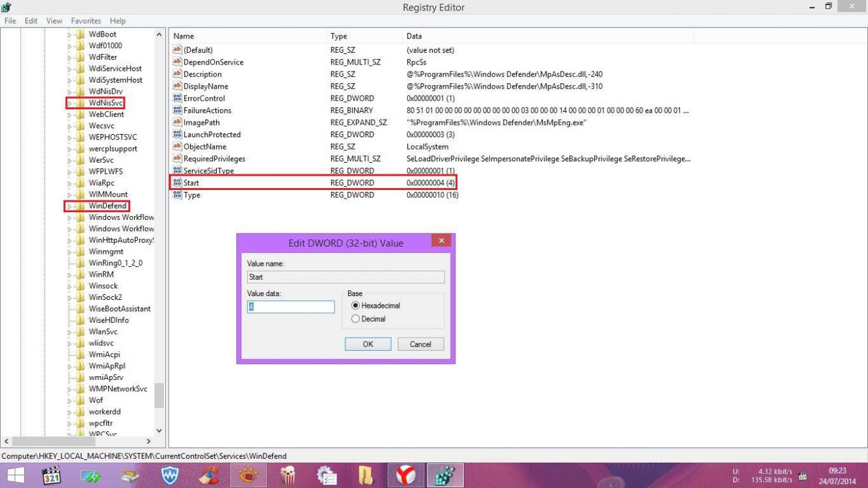Click the tree pane scroll-down arrow
The height and width of the screenshot is (488, 868).
pos(159,431)
